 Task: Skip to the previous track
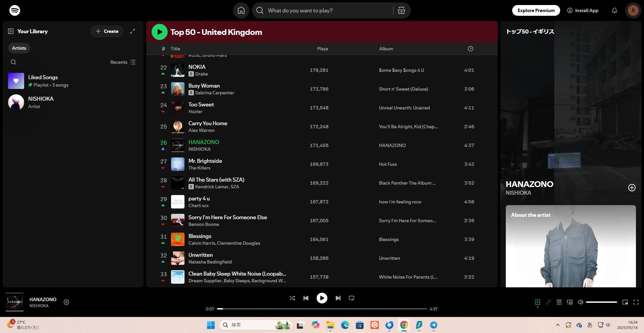(306, 298)
